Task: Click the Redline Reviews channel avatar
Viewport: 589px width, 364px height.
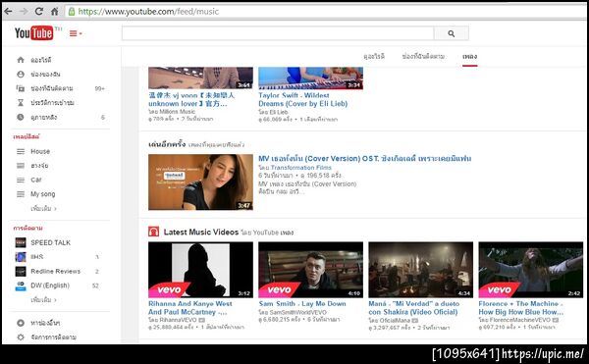Action: tap(21, 271)
